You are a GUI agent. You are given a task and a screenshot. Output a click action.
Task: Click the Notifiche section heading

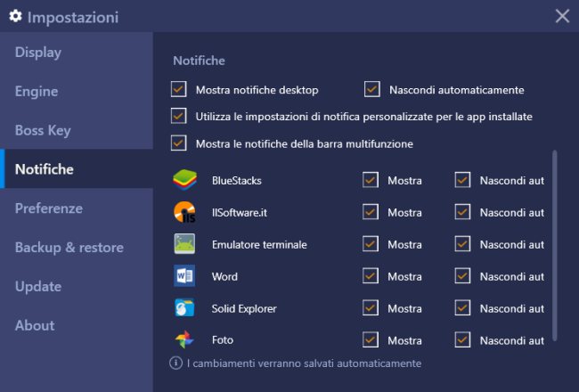[x=199, y=61]
